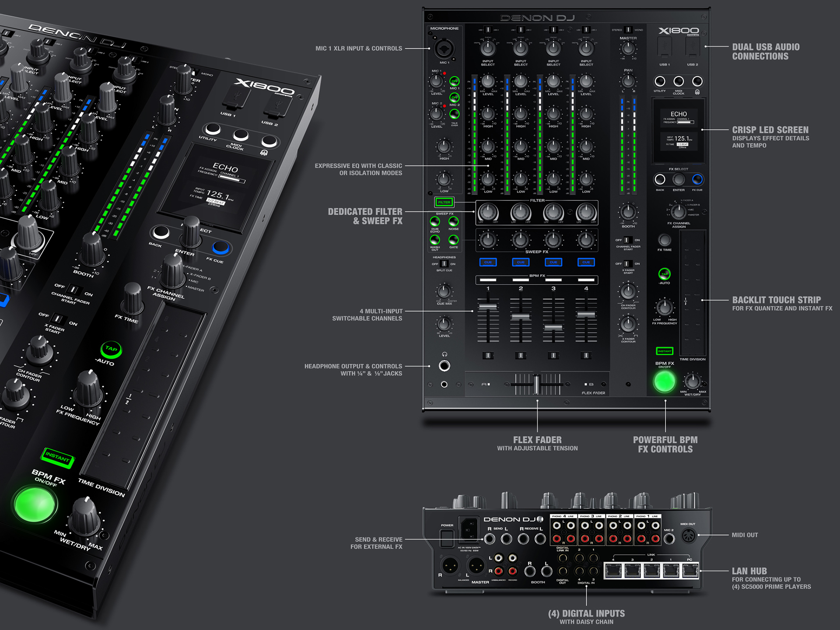Screen dimensions: 840x630
Task: Engage the NOISE sweep effect
Action: pos(453,221)
